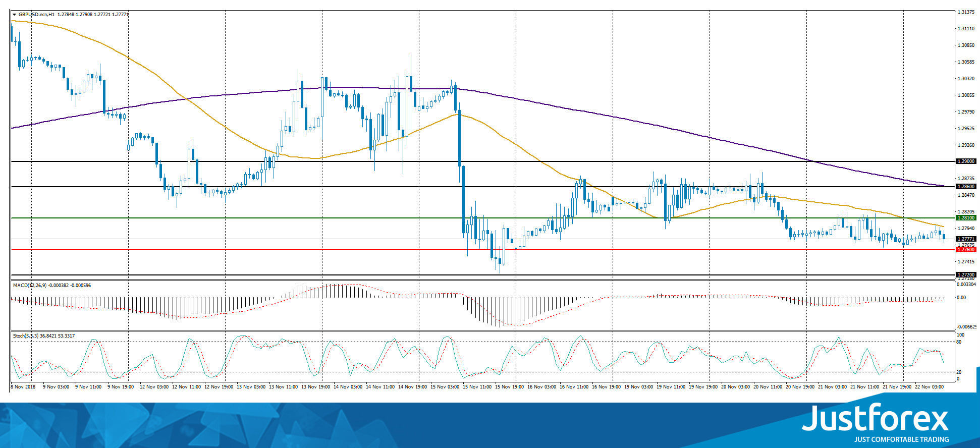Click 1.30850 on the price scale
980x448 pixels.
966,45
